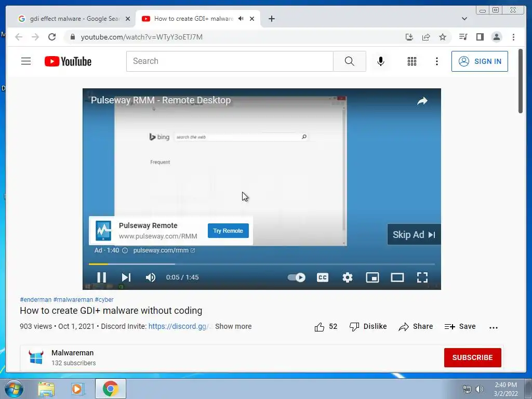Go forward in browser history
The height and width of the screenshot is (399, 532).
pos(35,37)
